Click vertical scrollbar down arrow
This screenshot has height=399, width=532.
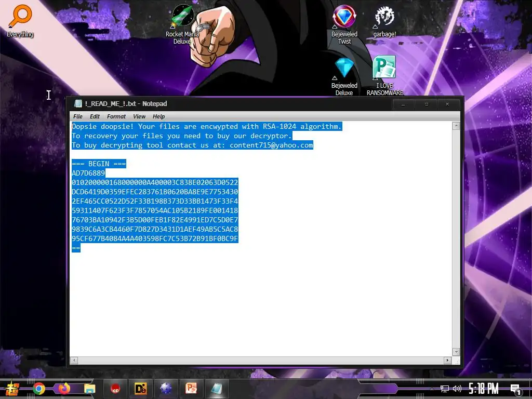[456, 352]
